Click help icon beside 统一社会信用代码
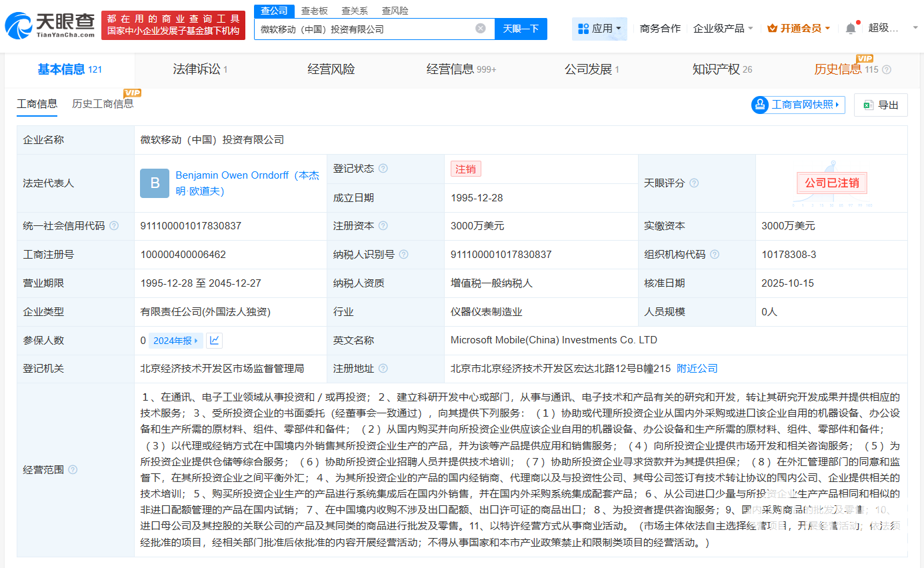 (114, 226)
